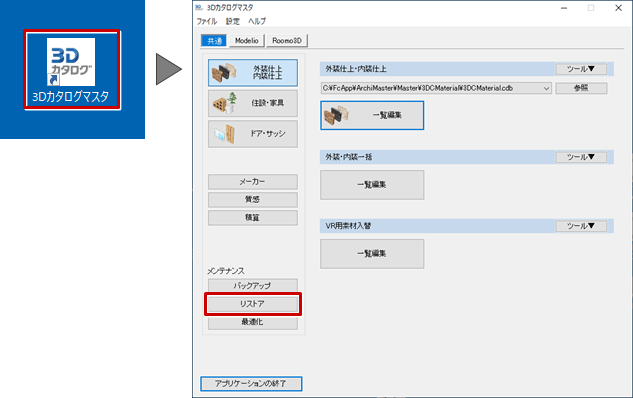
Task: Switch to the Roomo3D tab
Action: (x=287, y=41)
